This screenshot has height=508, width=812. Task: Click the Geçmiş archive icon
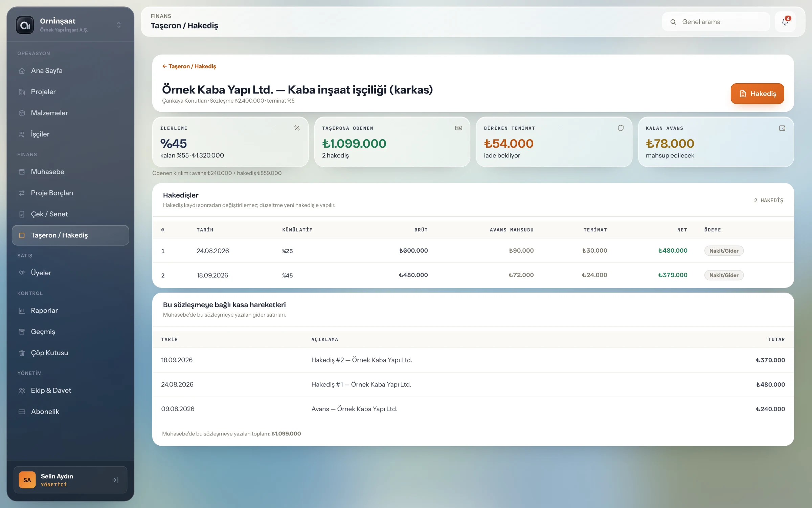(x=22, y=332)
